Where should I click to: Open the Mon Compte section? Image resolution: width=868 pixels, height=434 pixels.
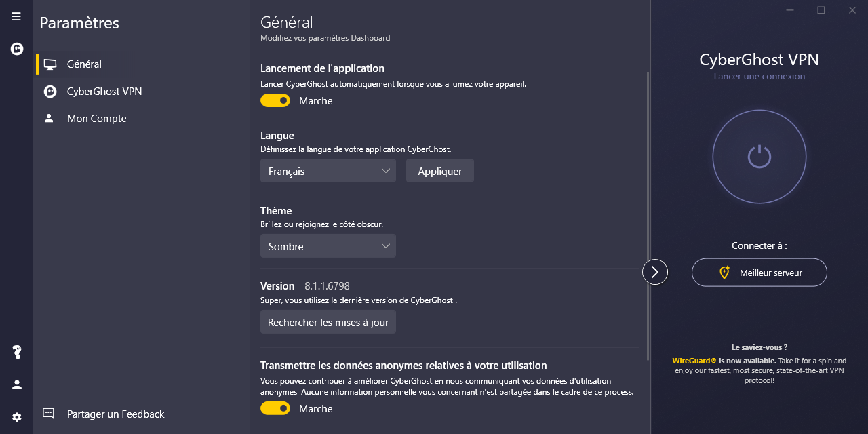pyautogui.click(x=96, y=119)
